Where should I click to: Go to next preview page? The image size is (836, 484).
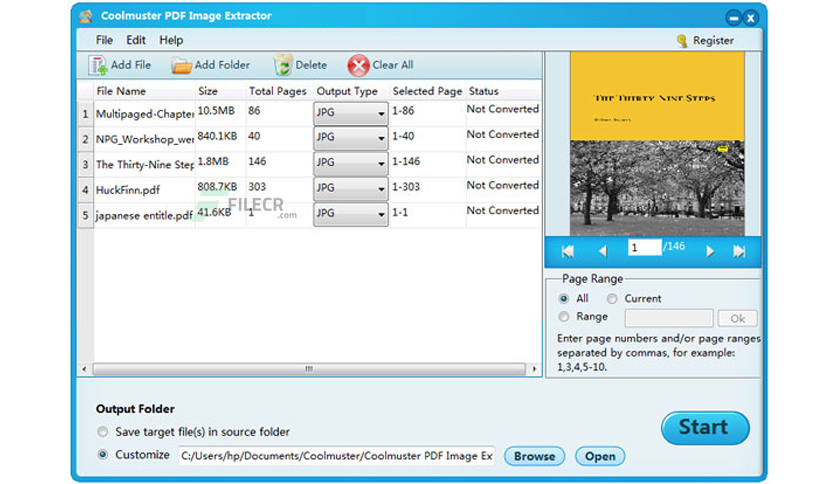point(710,251)
